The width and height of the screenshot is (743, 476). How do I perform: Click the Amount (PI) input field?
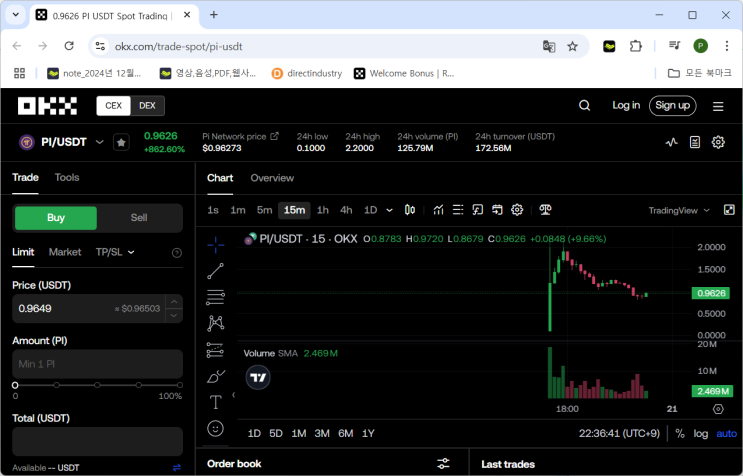(97, 364)
